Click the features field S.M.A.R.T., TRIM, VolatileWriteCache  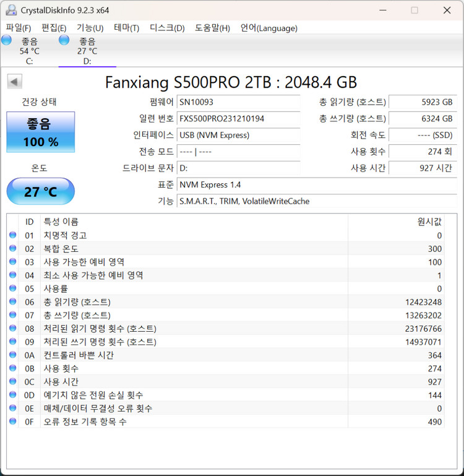317,201
